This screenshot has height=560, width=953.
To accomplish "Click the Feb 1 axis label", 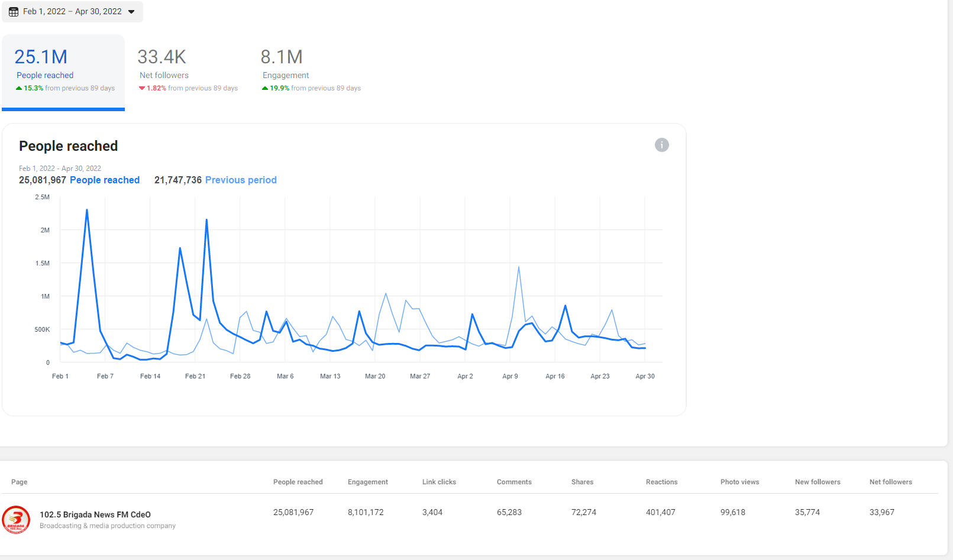I will [x=60, y=376].
